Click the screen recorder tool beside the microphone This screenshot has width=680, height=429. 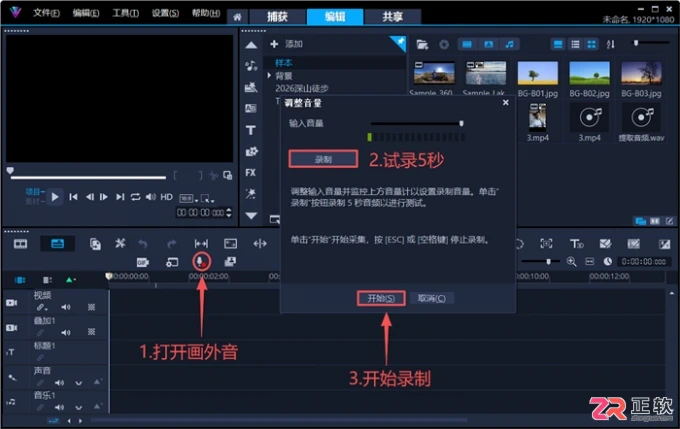tap(172, 262)
